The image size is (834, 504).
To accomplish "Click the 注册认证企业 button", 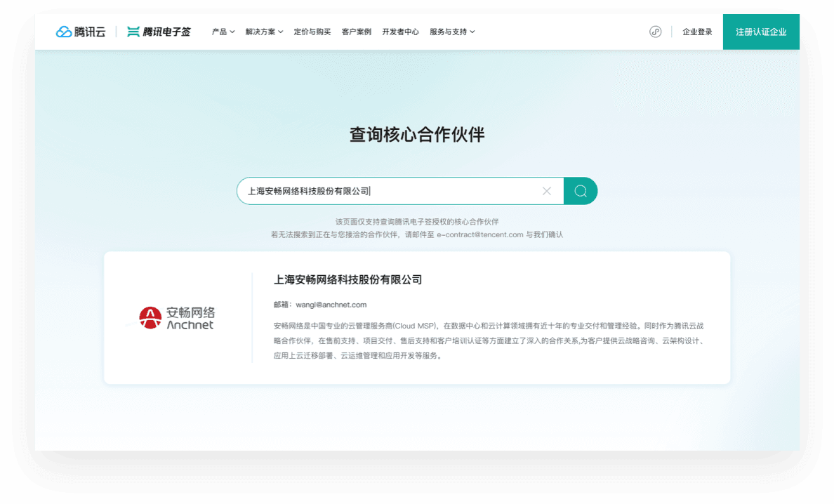I will [761, 32].
